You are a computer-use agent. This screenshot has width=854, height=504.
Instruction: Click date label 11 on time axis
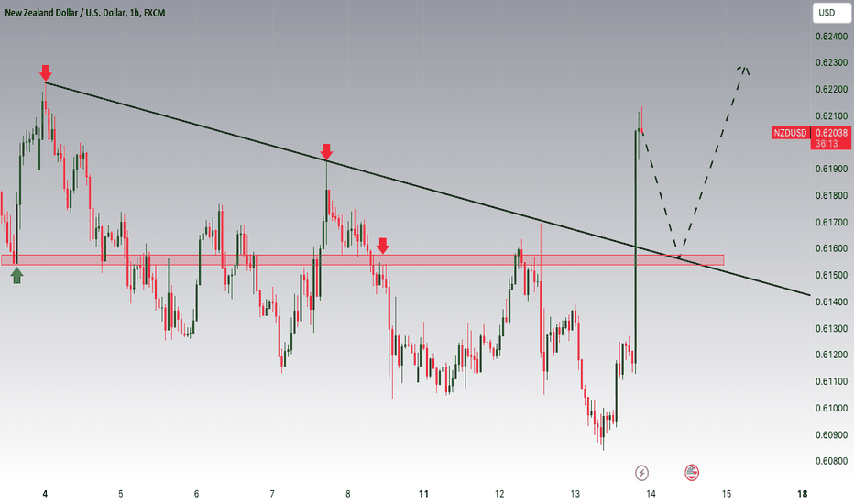[423, 494]
